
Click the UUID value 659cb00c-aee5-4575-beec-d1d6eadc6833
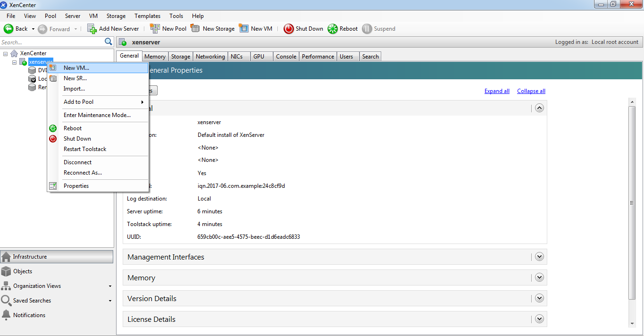pyautogui.click(x=249, y=237)
